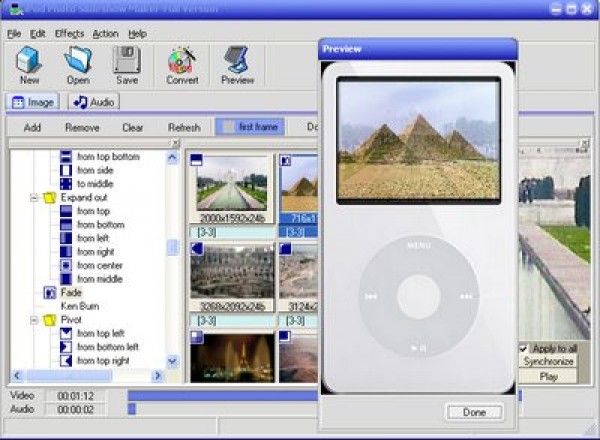Click the [3-3] duration under Taj Mahal
Screen dimensions: 600x440
click(232, 232)
